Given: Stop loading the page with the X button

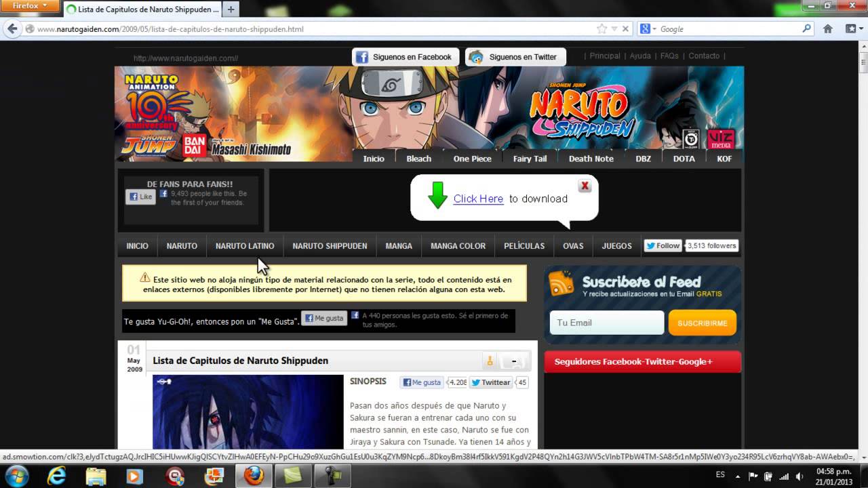Looking at the screenshot, I should click(x=625, y=28).
